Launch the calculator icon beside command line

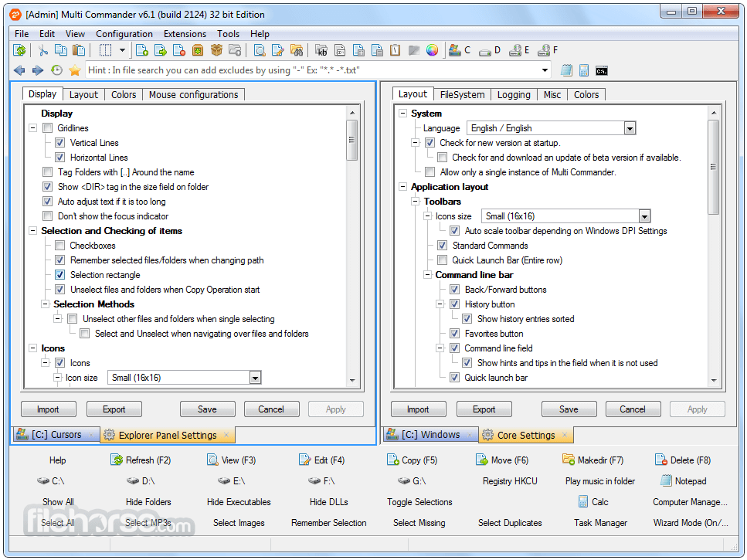(x=583, y=70)
